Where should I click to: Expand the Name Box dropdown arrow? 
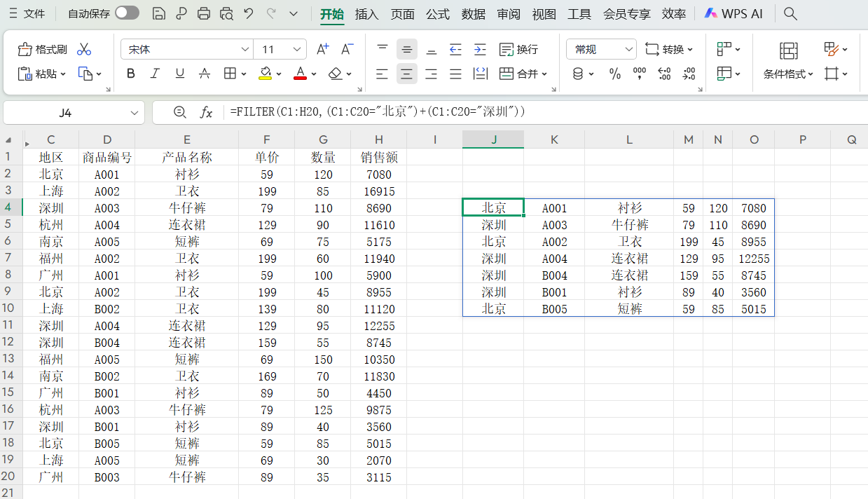pyautogui.click(x=135, y=112)
